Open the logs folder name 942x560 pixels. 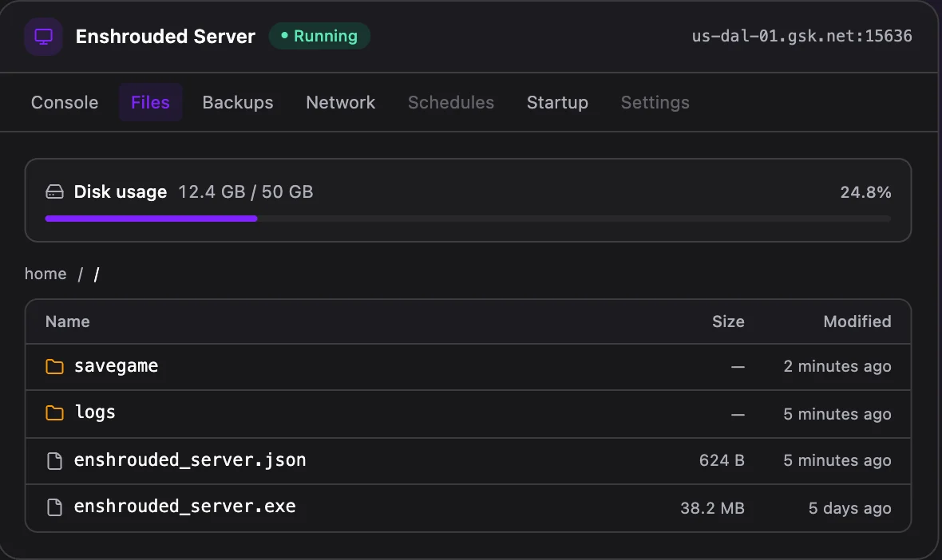(95, 413)
